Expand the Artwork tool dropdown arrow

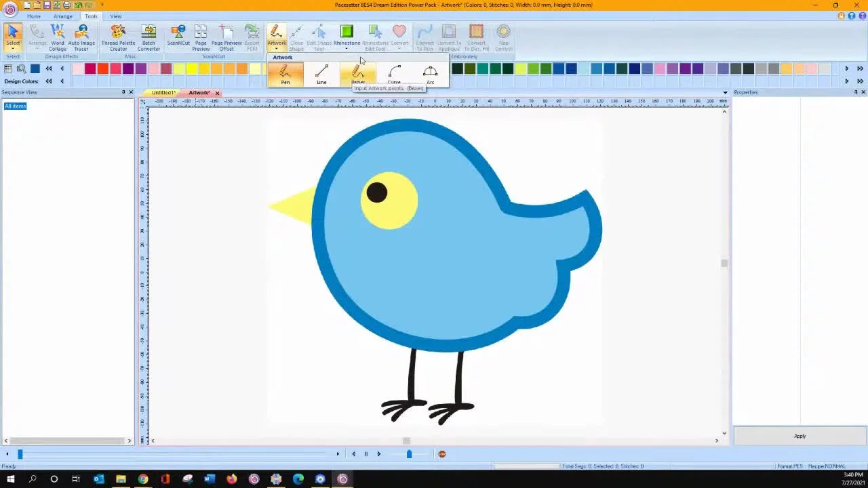pyautogui.click(x=277, y=49)
